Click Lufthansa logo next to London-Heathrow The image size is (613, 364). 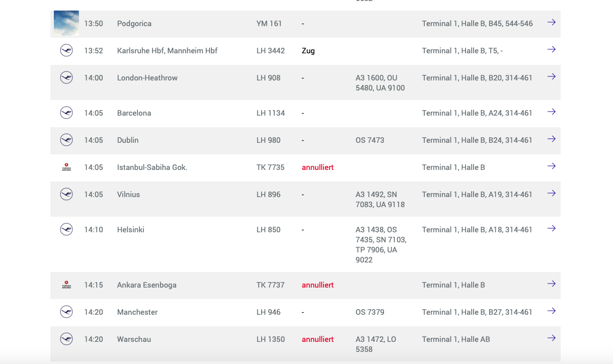[x=66, y=77]
